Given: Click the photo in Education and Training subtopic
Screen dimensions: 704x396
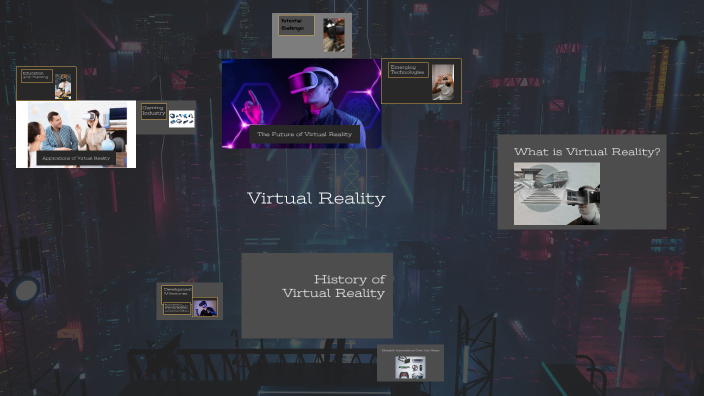Looking at the screenshot, I should (x=63, y=86).
